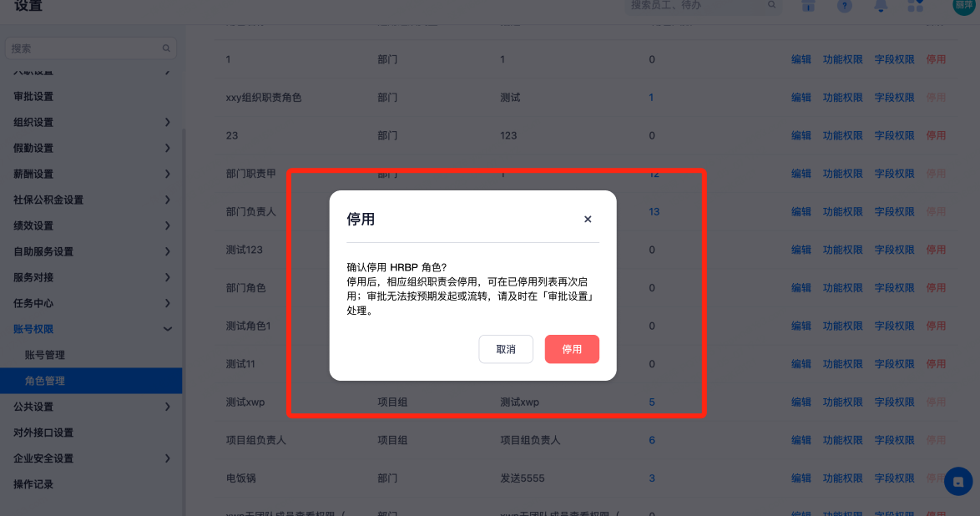The width and height of the screenshot is (980, 516).
Task: Open the floating chat widget icon
Action: 958,482
